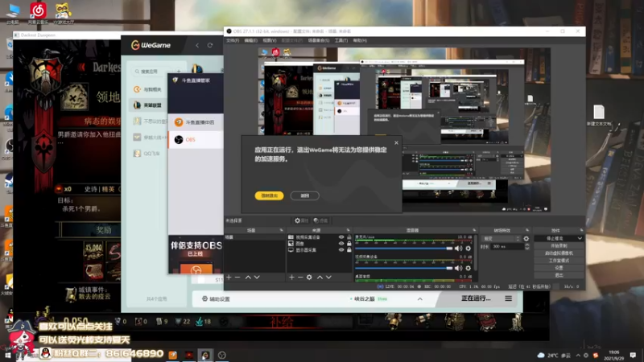
Task: Open the 淡变 transition dropdown
Action: pos(502,238)
